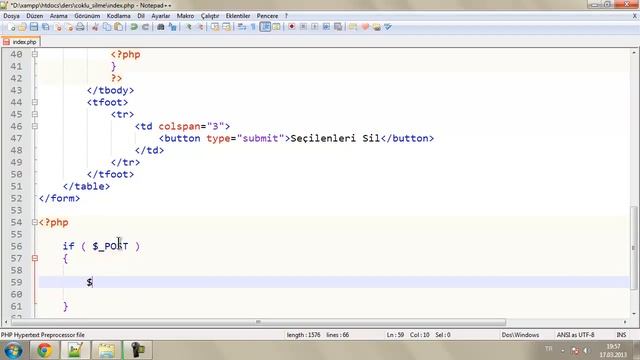Viewport: 640px width, 360px height.
Task: Click the Paste clipboard icon
Action: click(118, 27)
